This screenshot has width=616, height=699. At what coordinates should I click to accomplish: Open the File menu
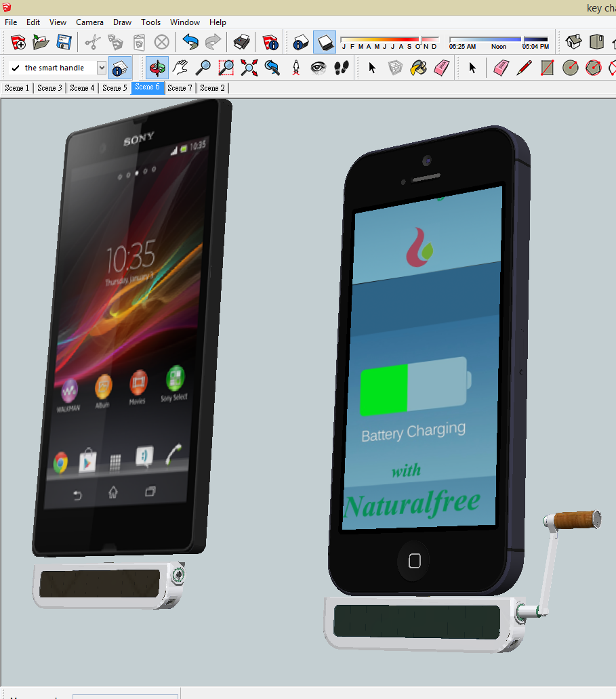[11, 22]
